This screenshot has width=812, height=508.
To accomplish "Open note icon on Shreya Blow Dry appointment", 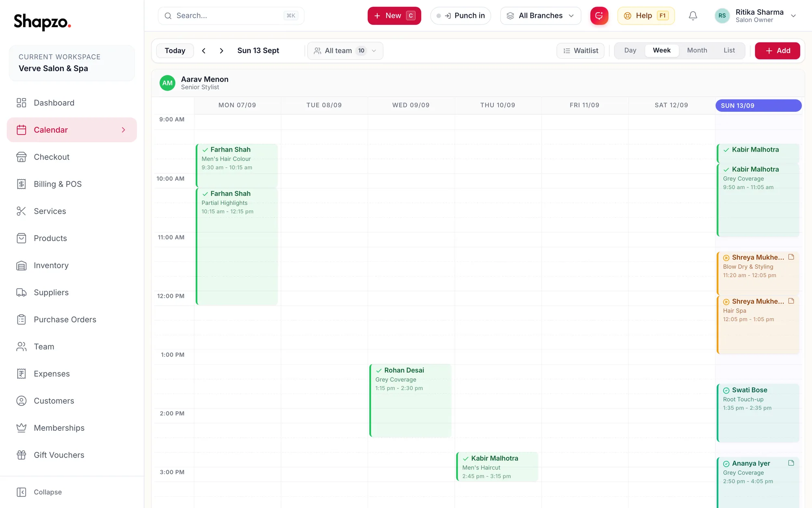I will (x=791, y=257).
